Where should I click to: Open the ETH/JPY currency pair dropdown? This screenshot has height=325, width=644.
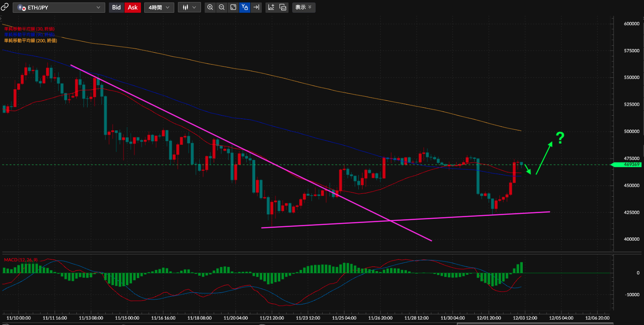coord(59,7)
